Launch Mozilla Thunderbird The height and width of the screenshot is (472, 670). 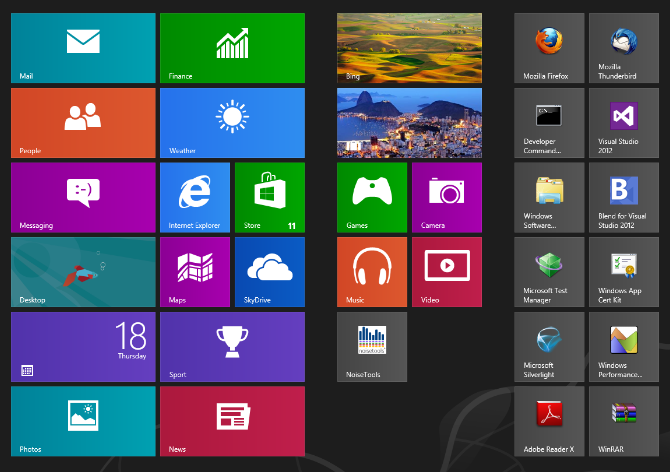click(624, 48)
